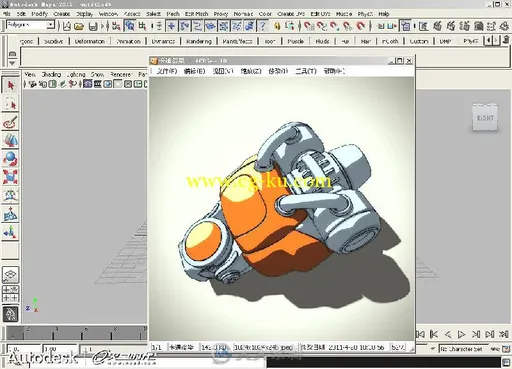This screenshot has height=369, width=512.
Task: Switch to the Deformation shelf tab
Action: tap(90, 41)
